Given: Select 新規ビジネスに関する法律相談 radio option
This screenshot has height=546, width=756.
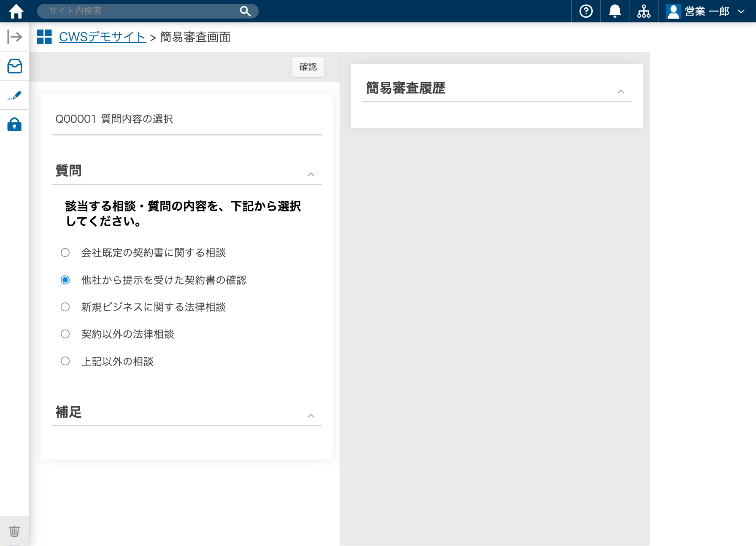Looking at the screenshot, I should click(x=65, y=307).
